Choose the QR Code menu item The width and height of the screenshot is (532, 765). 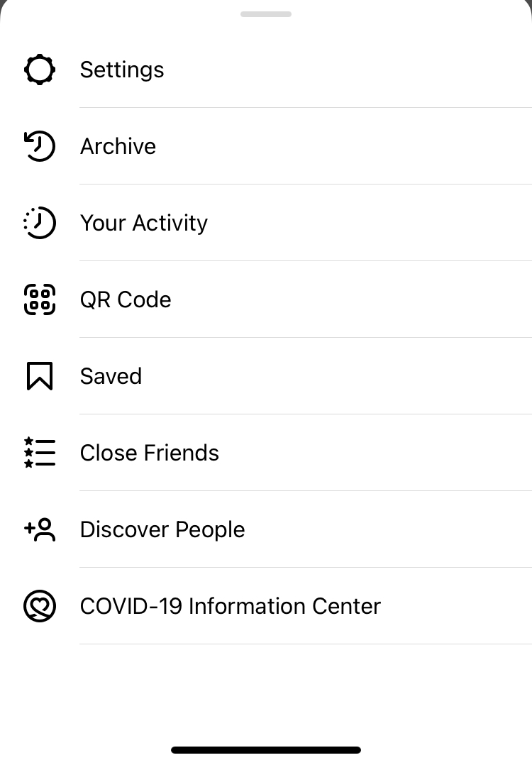click(266, 299)
